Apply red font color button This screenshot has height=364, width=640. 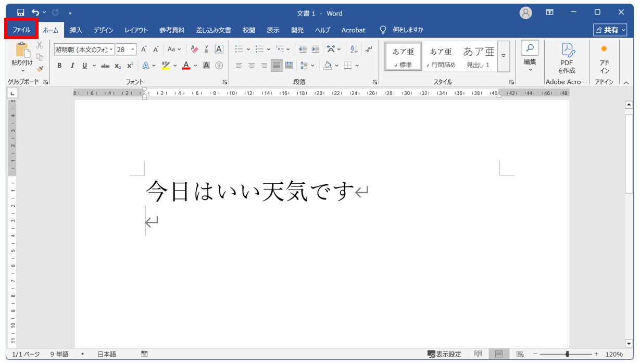[186, 66]
